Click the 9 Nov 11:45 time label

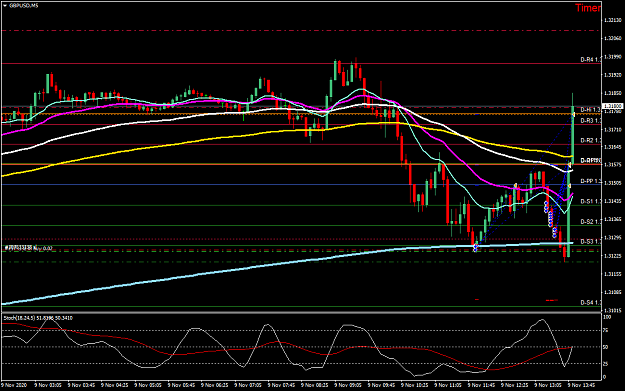(x=482, y=385)
